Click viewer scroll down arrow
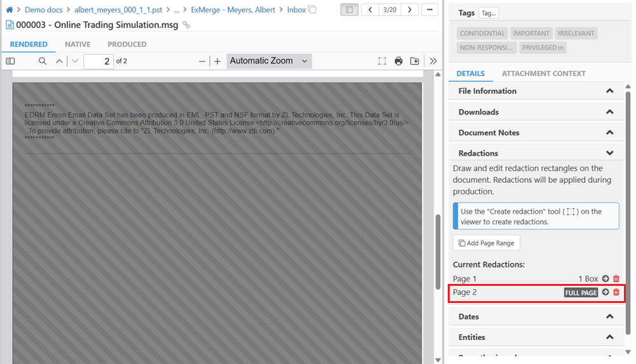The image size is (636, 364). 438,360
